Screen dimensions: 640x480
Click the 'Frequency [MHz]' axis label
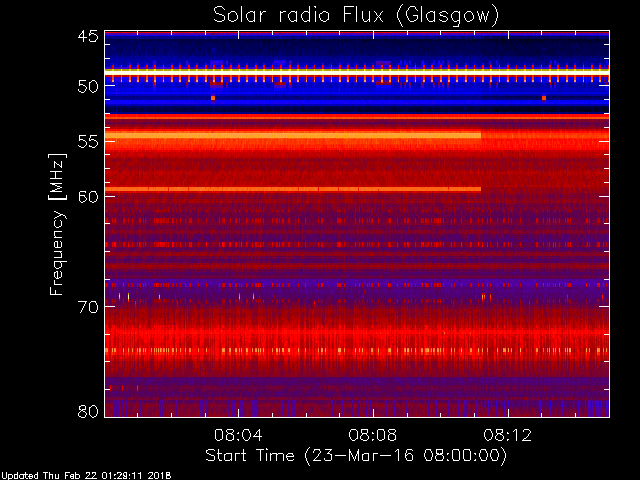point(58,224)
